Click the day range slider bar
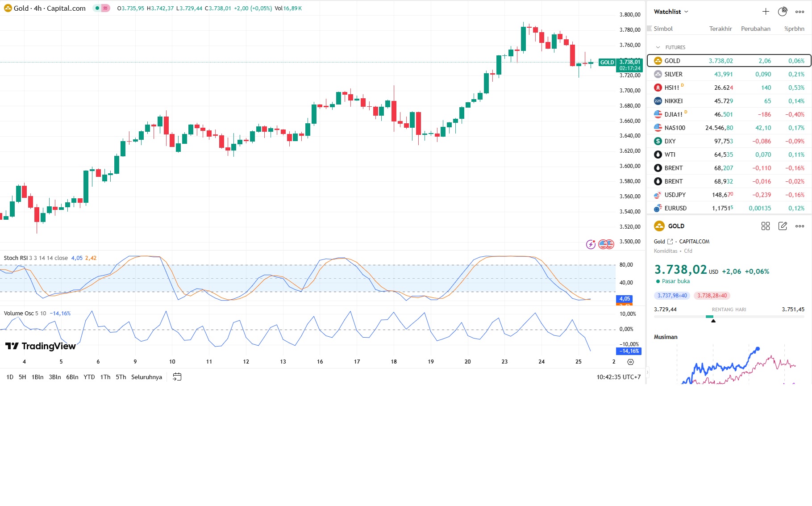Image resolution: width=812 pixels, height=506 pixels. coord(729,317)
